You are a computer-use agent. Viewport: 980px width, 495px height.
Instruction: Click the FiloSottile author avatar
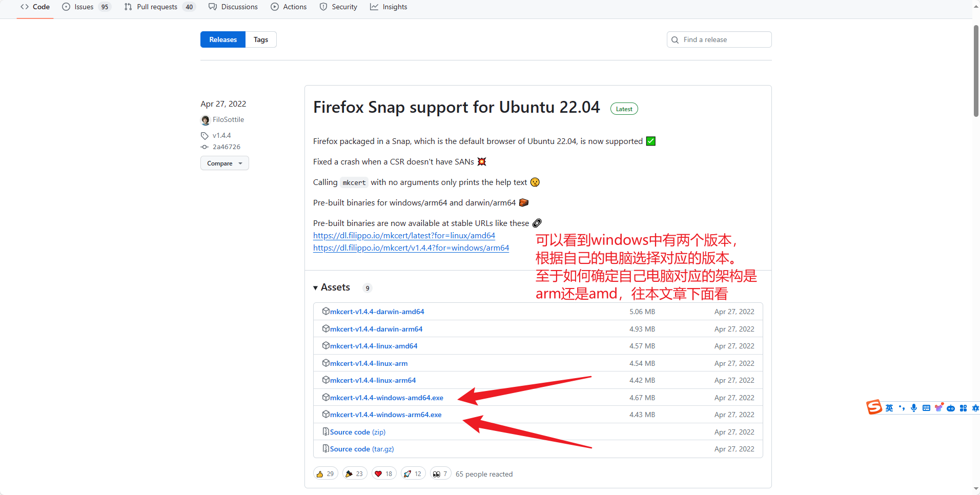[205, 120]
